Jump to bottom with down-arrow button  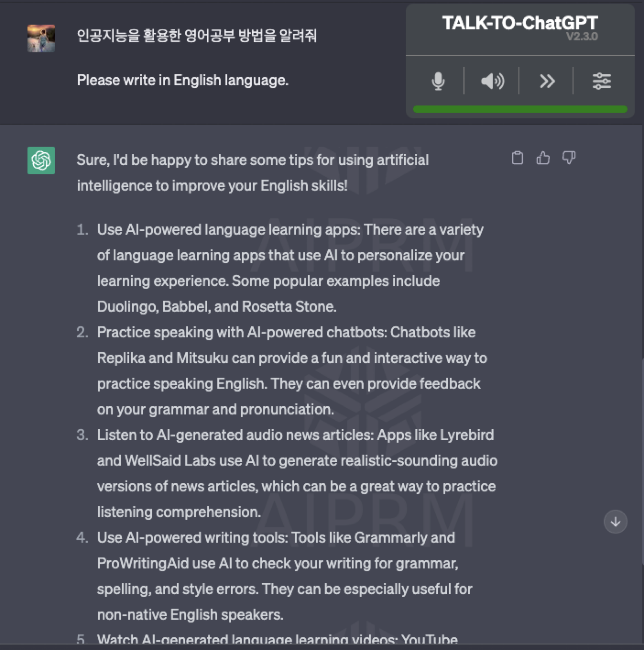point(615,521)
